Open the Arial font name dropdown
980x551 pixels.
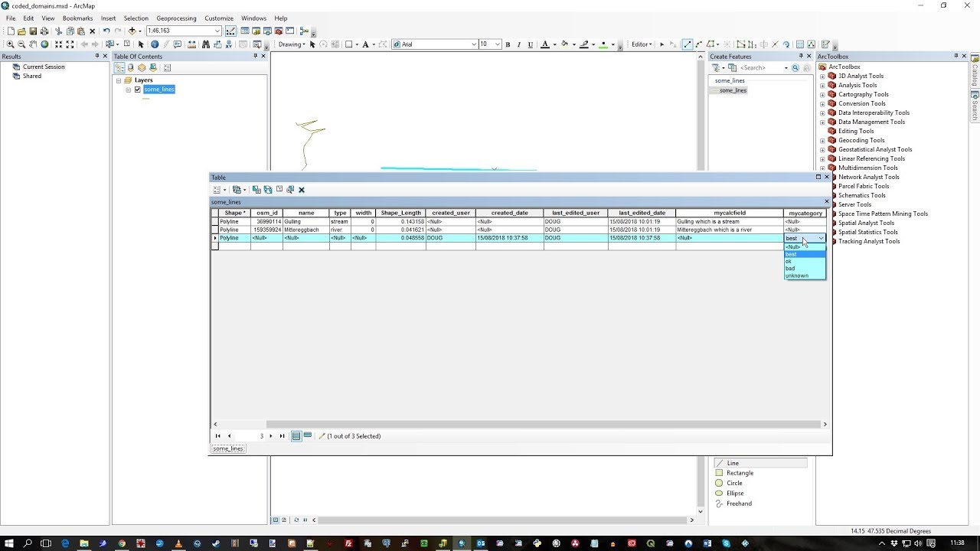tap(474, 44)
